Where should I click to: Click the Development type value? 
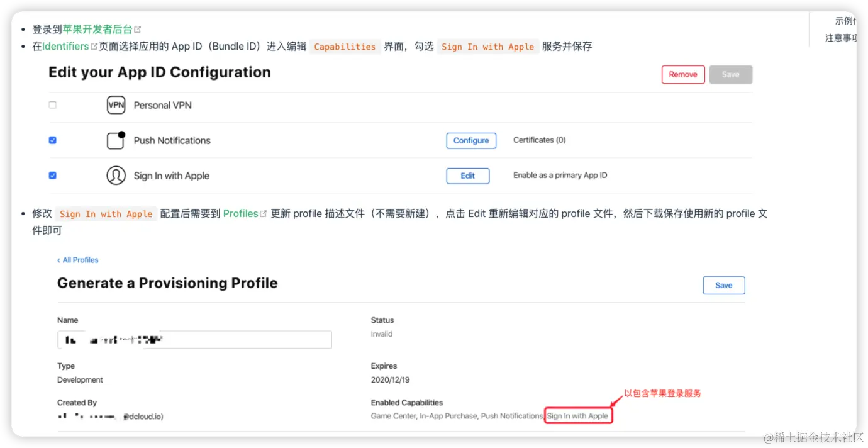tap(81, 379)
